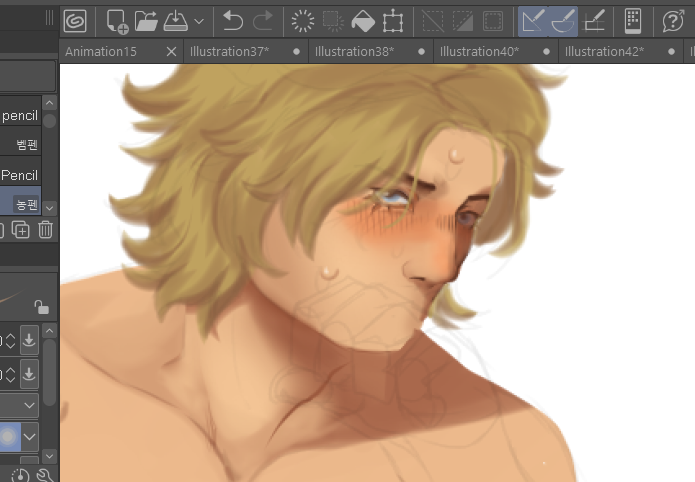Click sub tool list scroll up arrow
Image resolution: width=695 pixels, height=482 pixels.
click(50, 103)
